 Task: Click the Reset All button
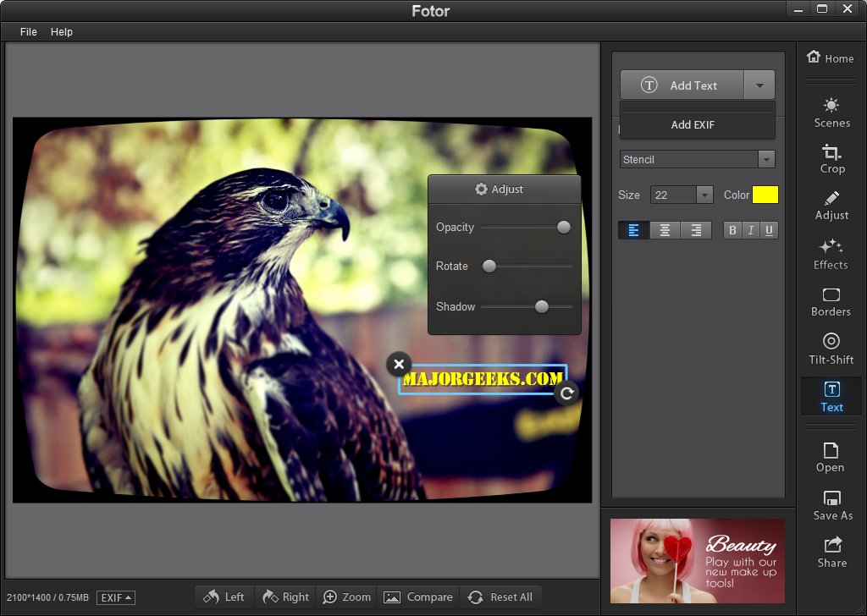point(500,597)
